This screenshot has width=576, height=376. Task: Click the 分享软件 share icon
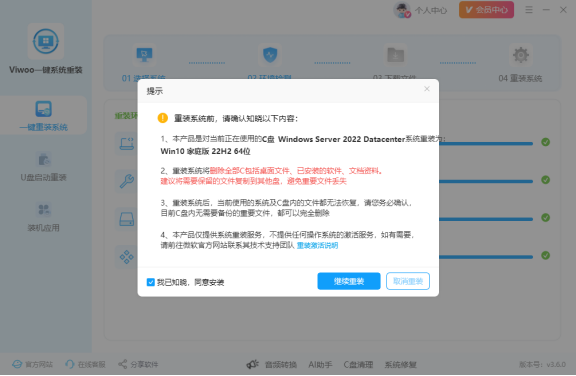[122, 364]
